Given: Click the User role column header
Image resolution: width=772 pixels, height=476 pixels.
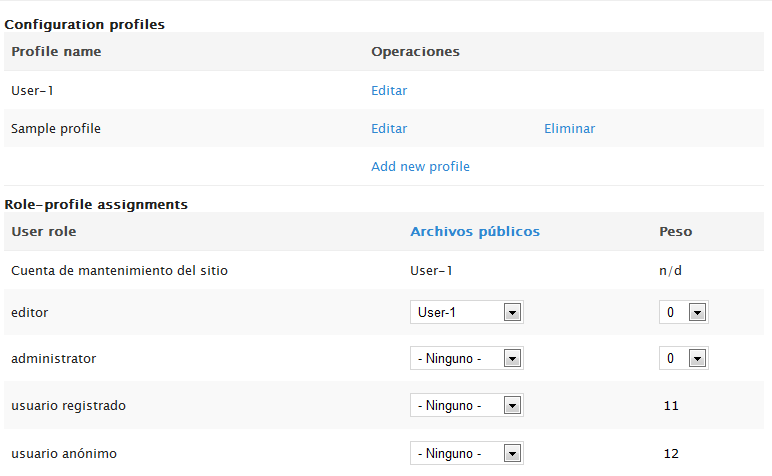Looking at the screenshot, I should coord(44,231).
